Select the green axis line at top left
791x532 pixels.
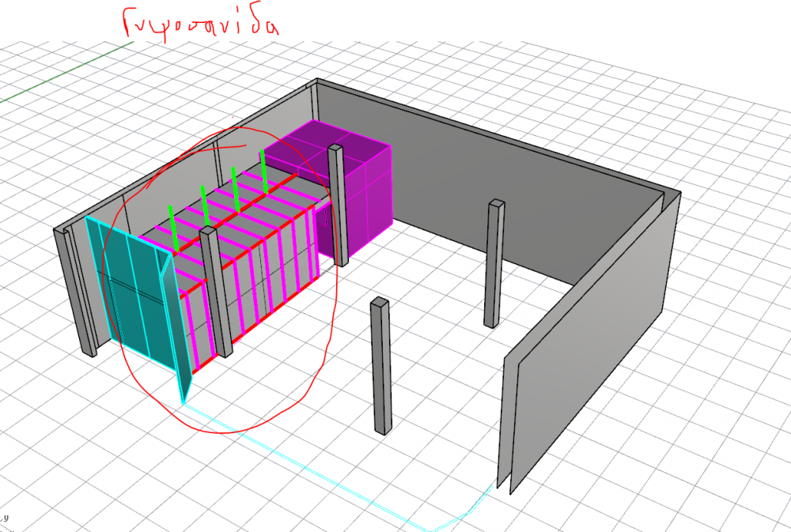coord(63,73)
